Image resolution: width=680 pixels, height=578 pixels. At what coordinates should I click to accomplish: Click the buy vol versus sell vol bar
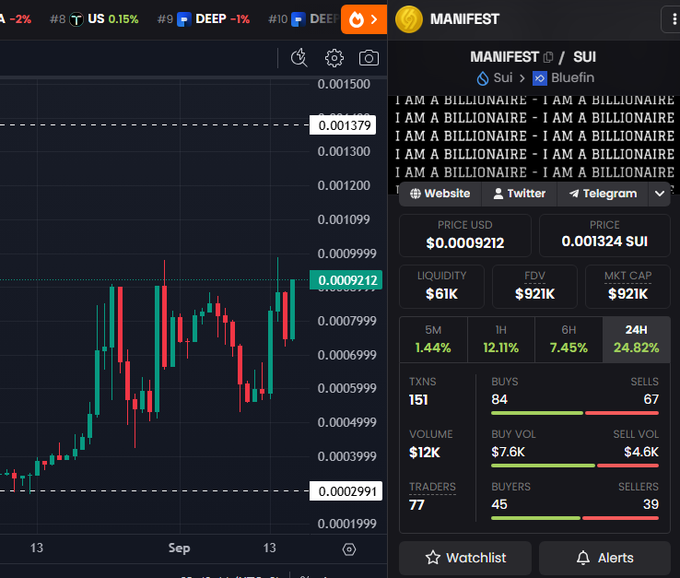tap(575, 466)
